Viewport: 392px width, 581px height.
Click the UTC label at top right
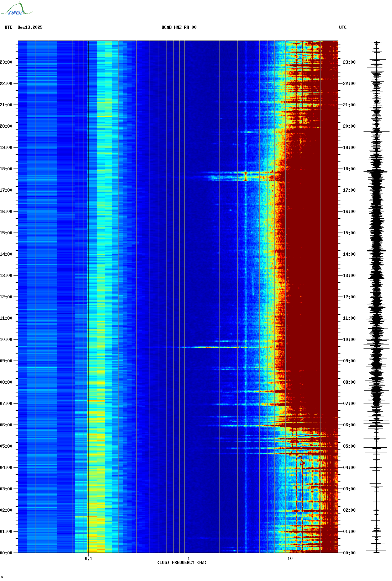[343, 27]
